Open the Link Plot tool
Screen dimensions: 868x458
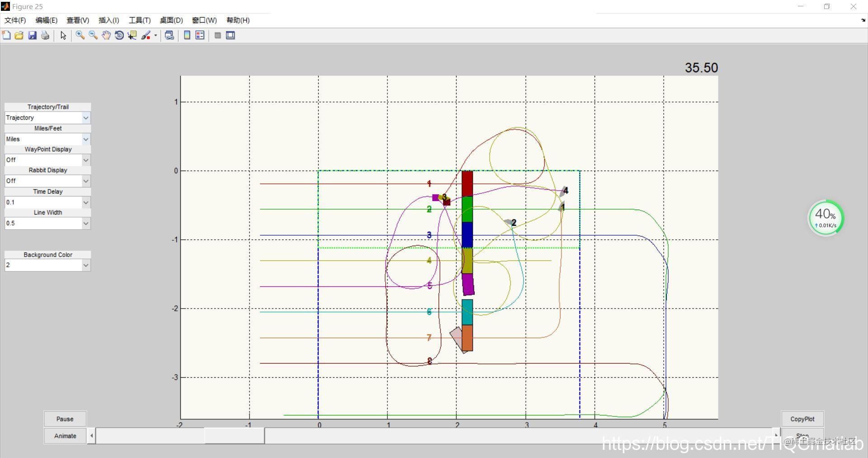[170, 35]
